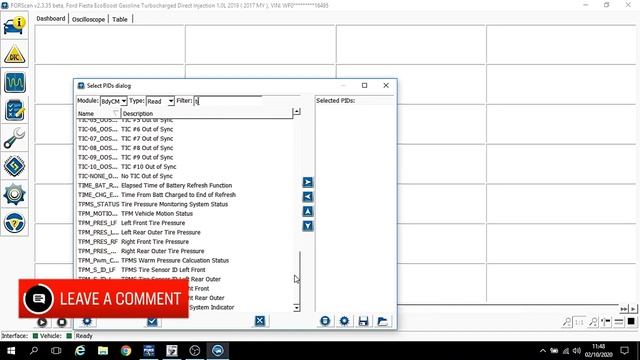Select the TIC-08_OOS row
Screen dimensions: 640x360
(184, 148)
